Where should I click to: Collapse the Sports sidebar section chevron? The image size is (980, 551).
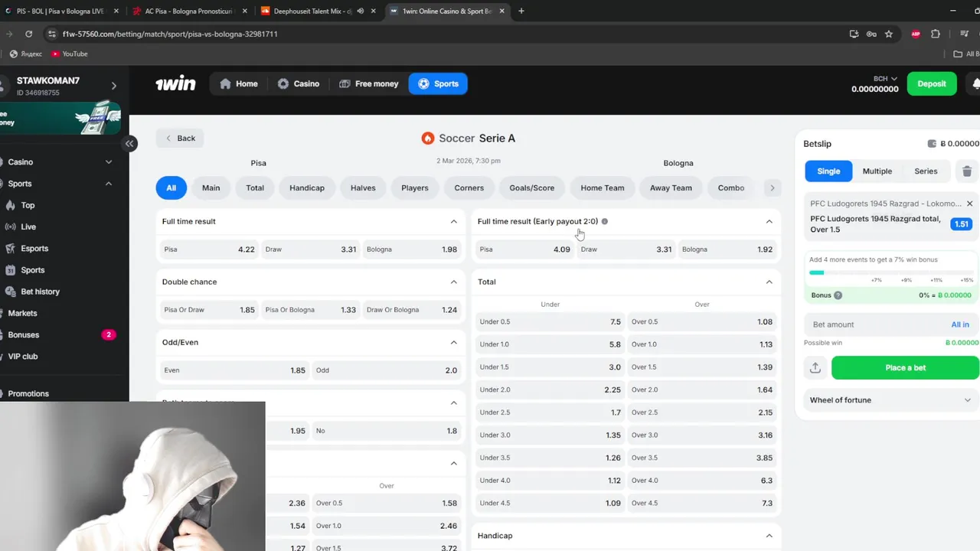point(109,184)
